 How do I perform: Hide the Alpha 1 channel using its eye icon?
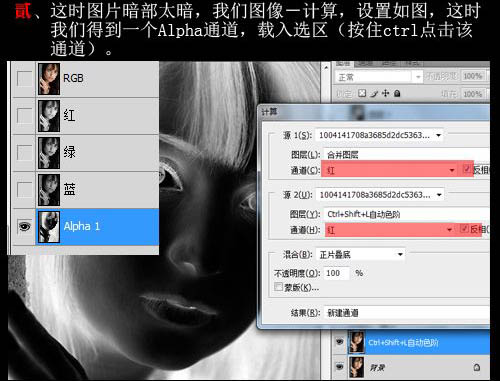click(25, 227)
